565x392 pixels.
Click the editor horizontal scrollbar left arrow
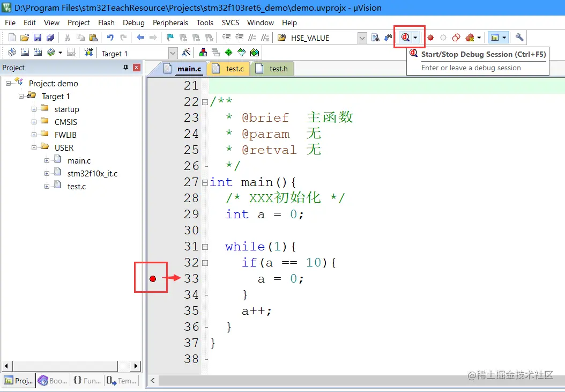tap(153, 380)
